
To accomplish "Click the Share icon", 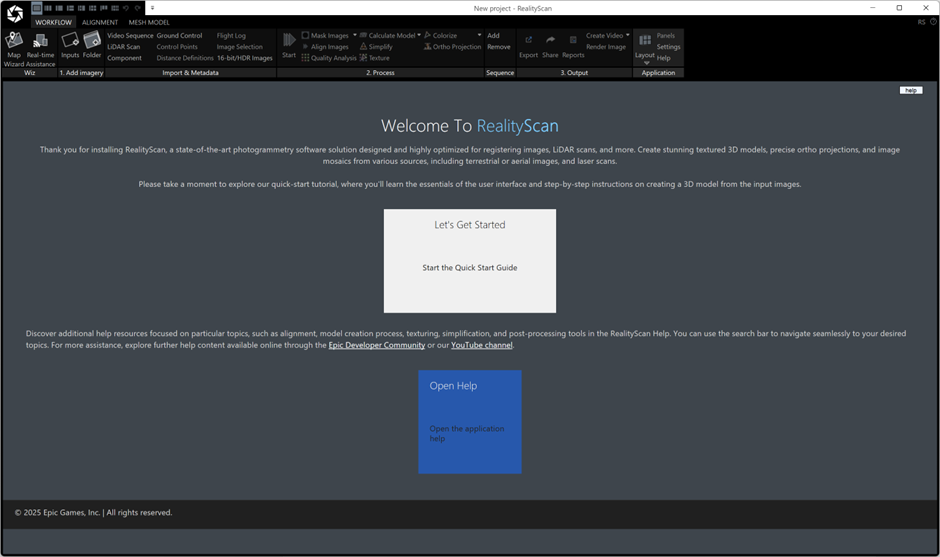I will coord(550,45).
